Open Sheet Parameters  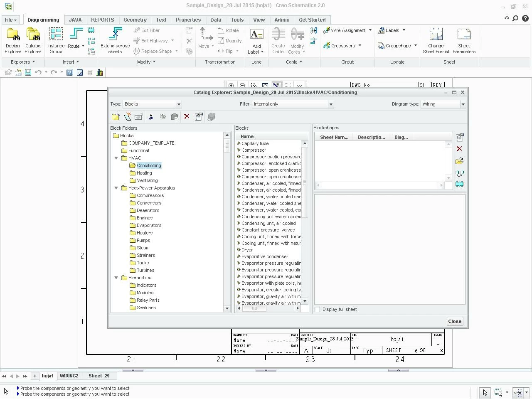[x=464, y=41]
